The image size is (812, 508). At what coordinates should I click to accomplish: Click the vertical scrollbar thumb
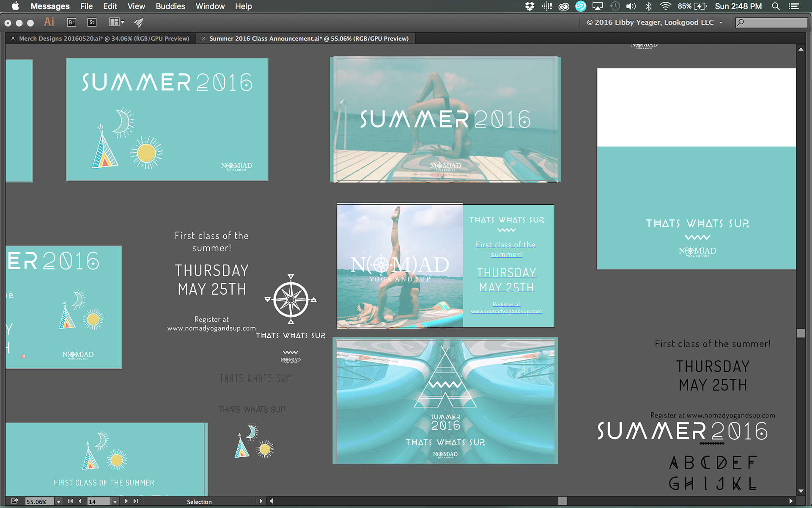coord(801,333)
